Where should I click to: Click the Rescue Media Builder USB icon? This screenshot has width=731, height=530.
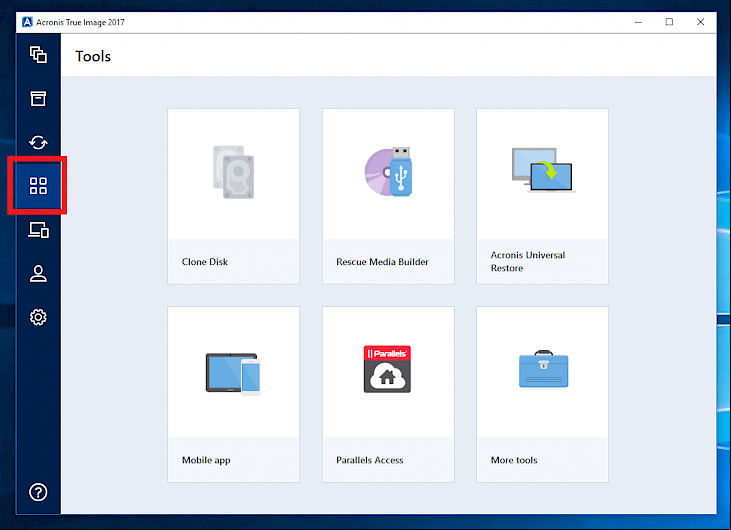388,172
